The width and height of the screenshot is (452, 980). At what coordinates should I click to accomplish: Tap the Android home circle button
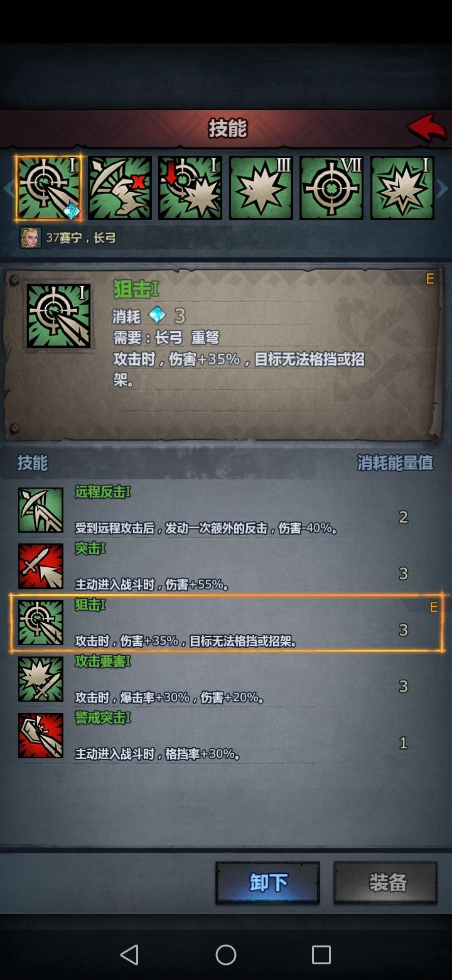click(x=226, y=955)
